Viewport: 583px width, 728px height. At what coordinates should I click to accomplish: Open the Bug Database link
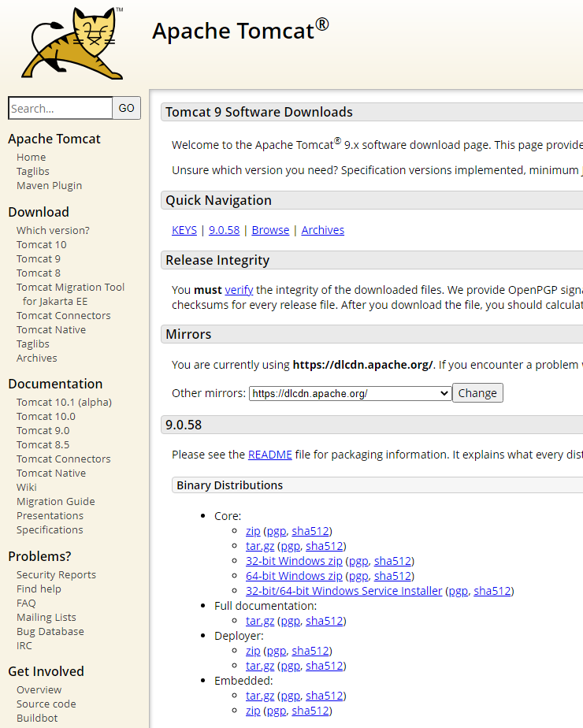(50, 631)
